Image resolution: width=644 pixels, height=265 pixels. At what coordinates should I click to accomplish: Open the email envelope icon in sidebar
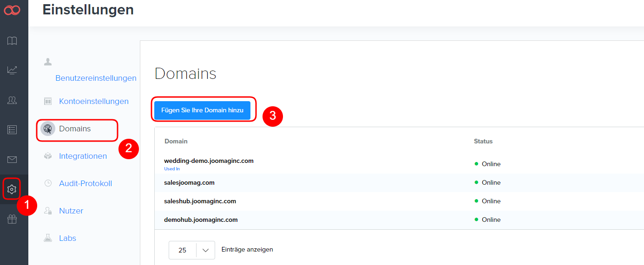pos(12,160)
